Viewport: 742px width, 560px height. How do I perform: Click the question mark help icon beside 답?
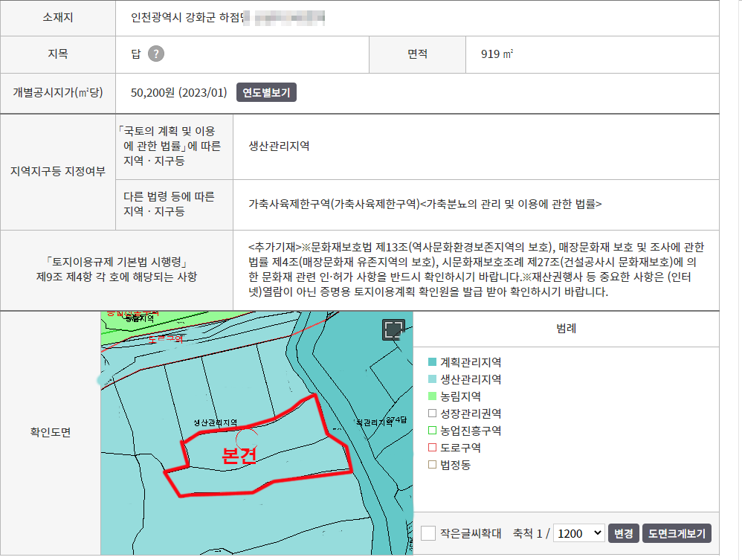[x=155, y=54]
